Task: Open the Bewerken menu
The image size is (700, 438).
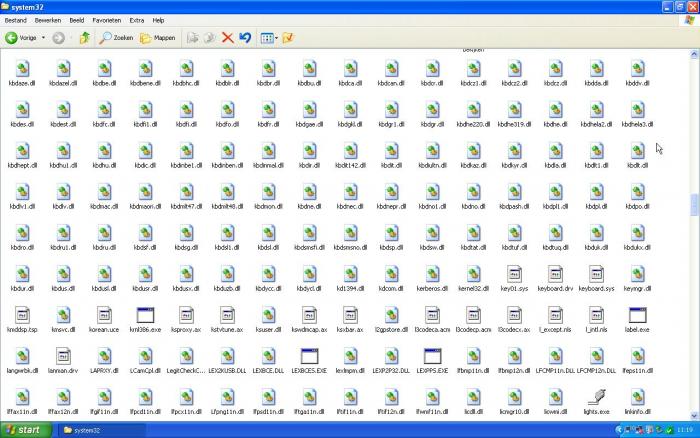Action: tap(48, 21)
